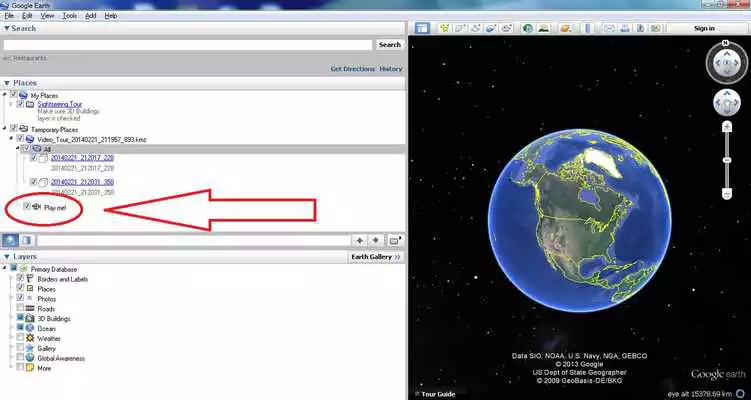Click the Record a Tour icon
This screenshot has height=400, width=751.
click(x=506, y=28)
